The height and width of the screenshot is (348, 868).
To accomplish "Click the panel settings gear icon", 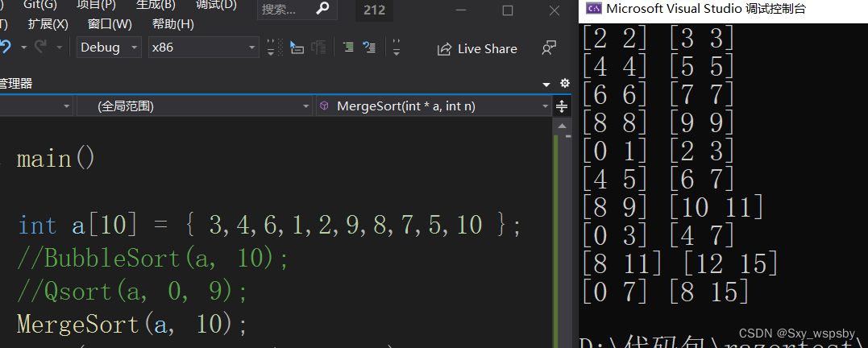I will tap(565, 84).
